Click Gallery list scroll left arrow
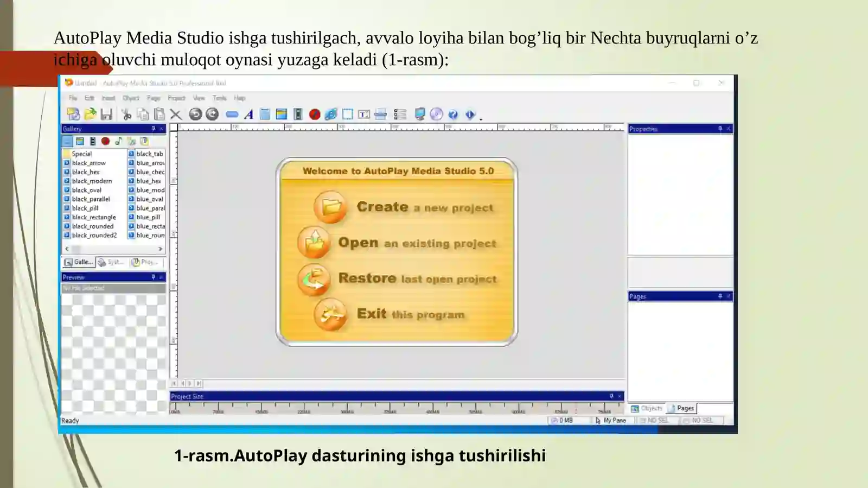 (x=67, y=249)
